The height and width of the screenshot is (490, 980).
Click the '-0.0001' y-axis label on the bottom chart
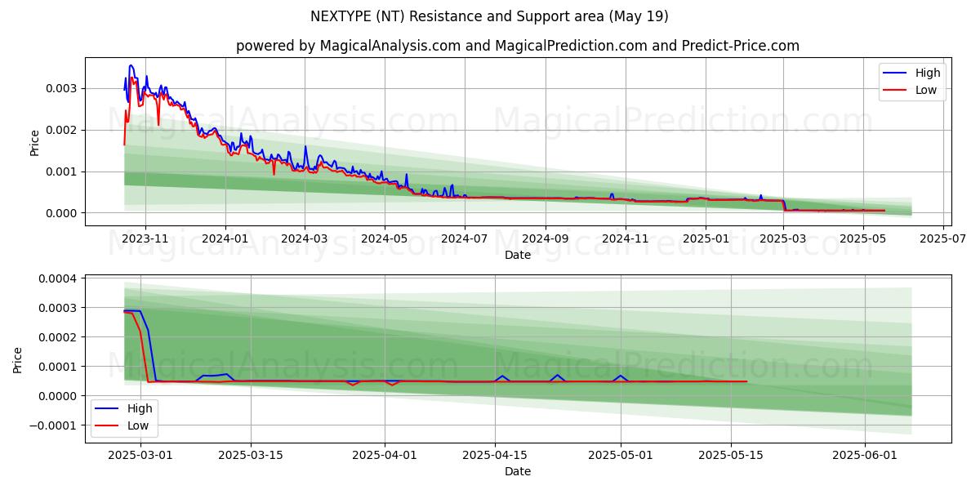pos(54,425)
